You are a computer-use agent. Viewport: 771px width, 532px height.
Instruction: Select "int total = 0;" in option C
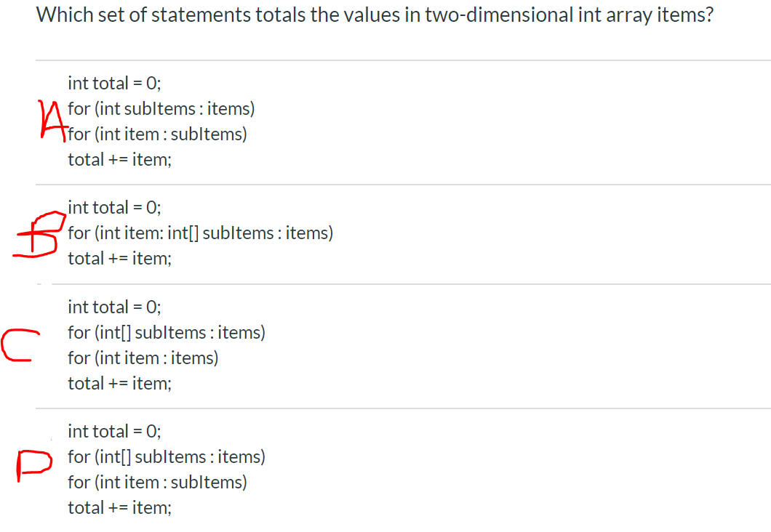[x=114, y=307]
